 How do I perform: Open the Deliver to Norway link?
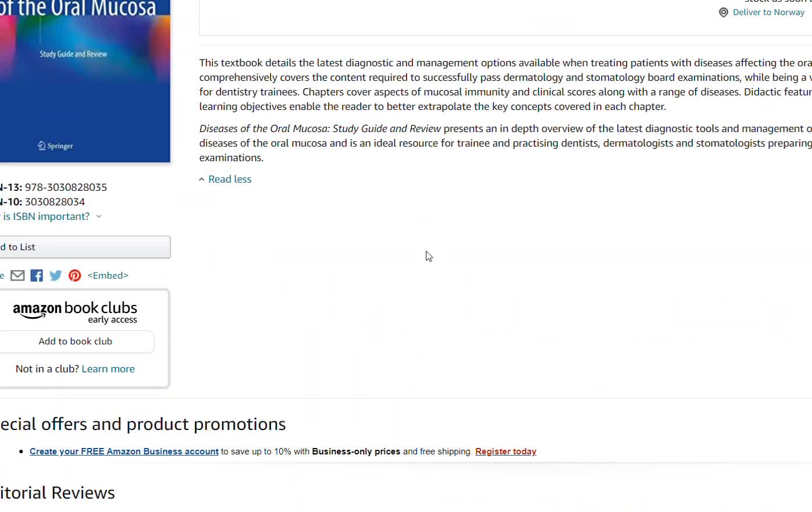(768, 12)
